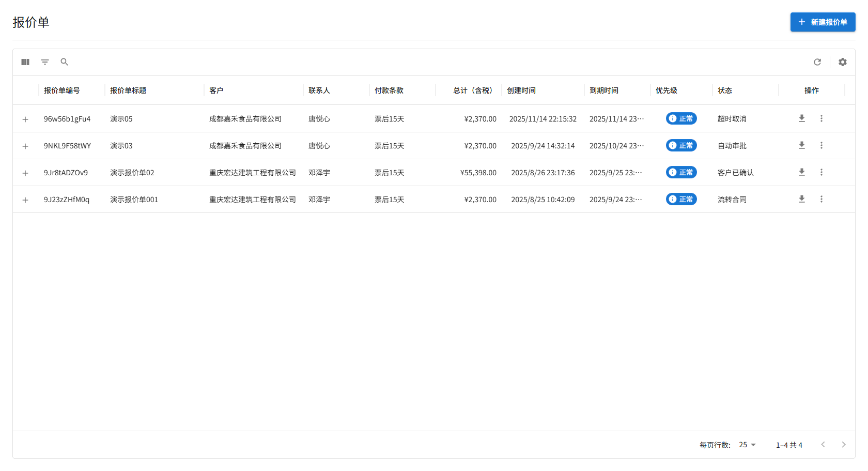Refresh the quotation list
The height and width of the screenshot is (471, 868).
[x=818, y=62]
